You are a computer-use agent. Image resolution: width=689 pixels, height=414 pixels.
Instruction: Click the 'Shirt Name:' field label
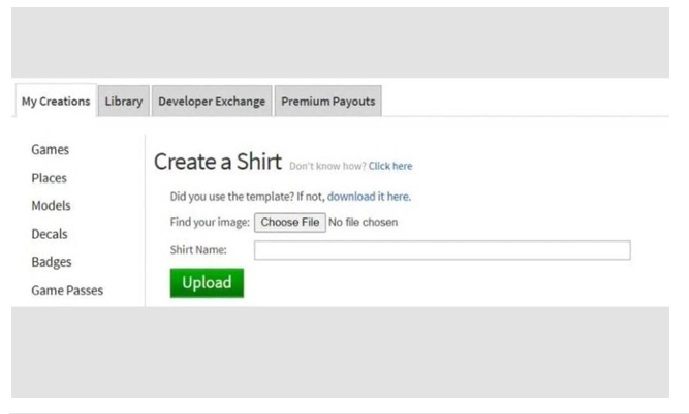pos(198,250)
